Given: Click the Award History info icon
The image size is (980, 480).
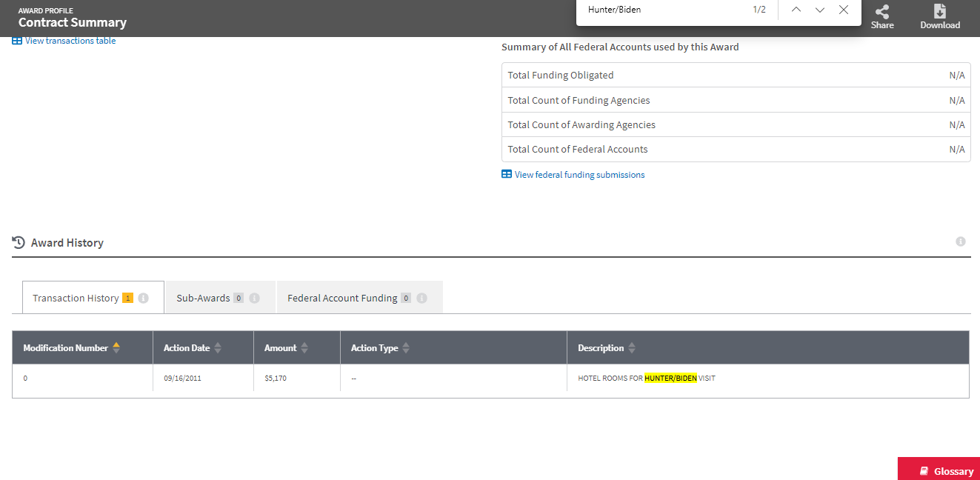Looking at the screenshot, I should click(960, 241).
